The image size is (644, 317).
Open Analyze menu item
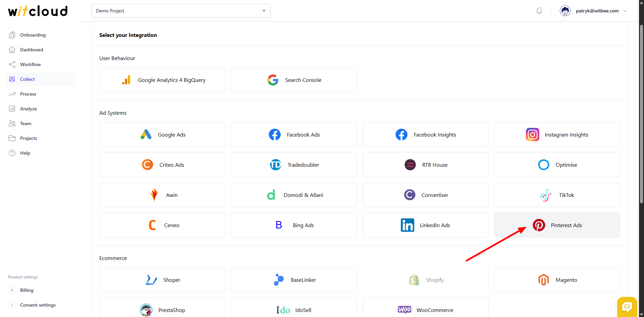pyautogui.click(x=40, y=109)
